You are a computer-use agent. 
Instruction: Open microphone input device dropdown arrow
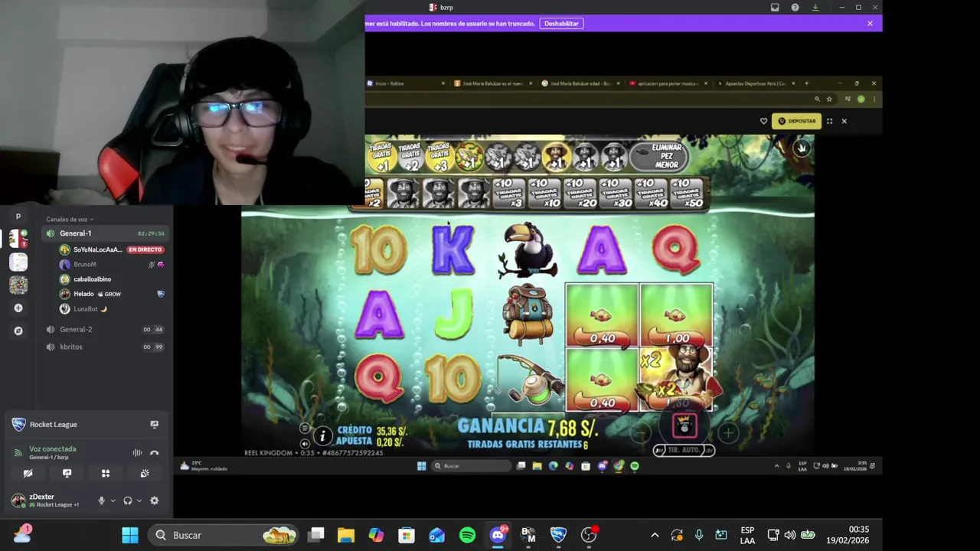[x=113, y=500]
